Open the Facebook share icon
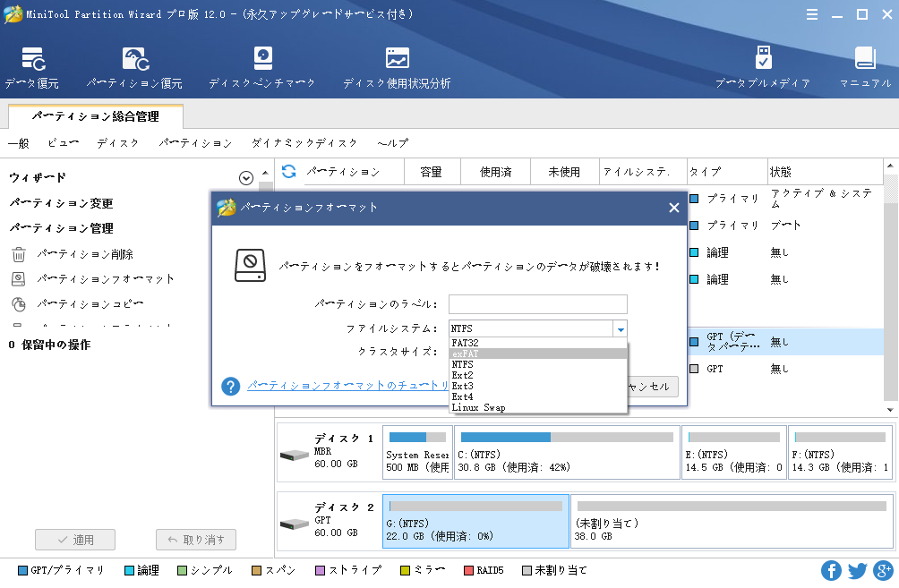The image size is (899, 588). point(831,570)
